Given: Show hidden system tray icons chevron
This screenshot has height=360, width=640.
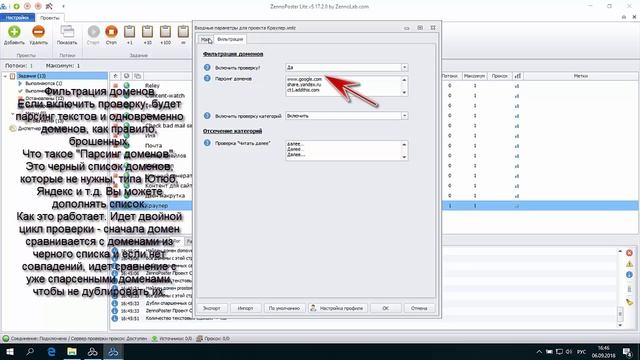Looking at the screenshot, I should 539,352.
